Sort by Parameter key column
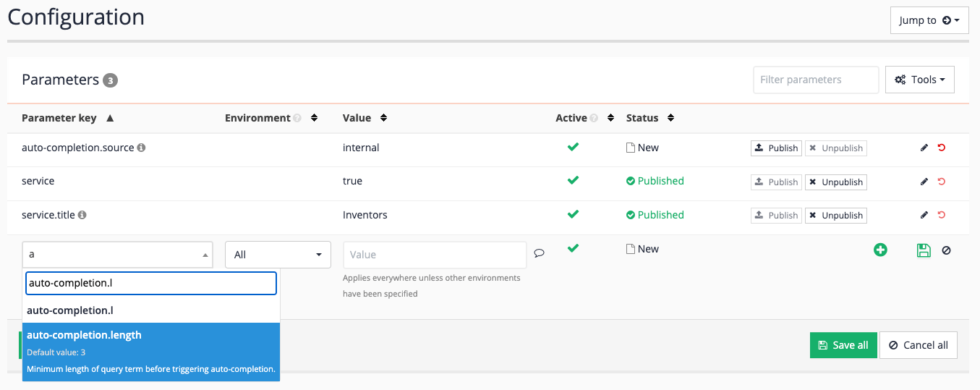 (68, 118)
